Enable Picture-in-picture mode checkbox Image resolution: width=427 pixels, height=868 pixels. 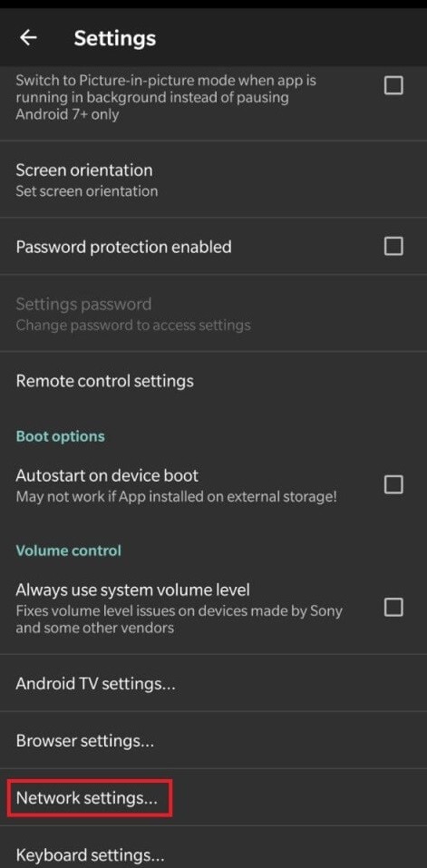pos(393,86)
